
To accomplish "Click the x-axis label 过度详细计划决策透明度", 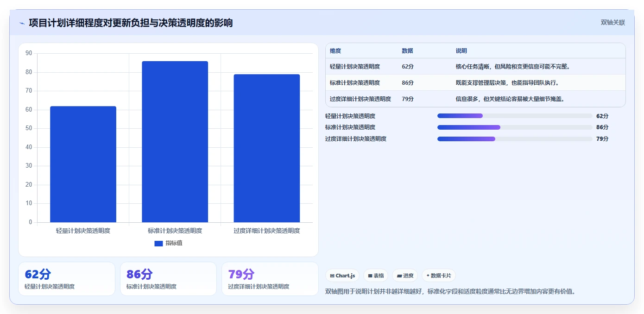I will (x=266, y=231).
